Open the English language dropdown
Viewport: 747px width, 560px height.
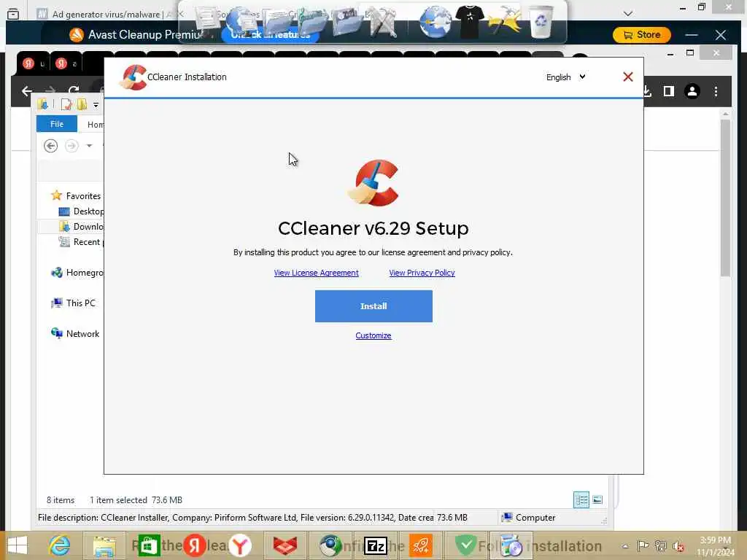click(x=566, y=77)
